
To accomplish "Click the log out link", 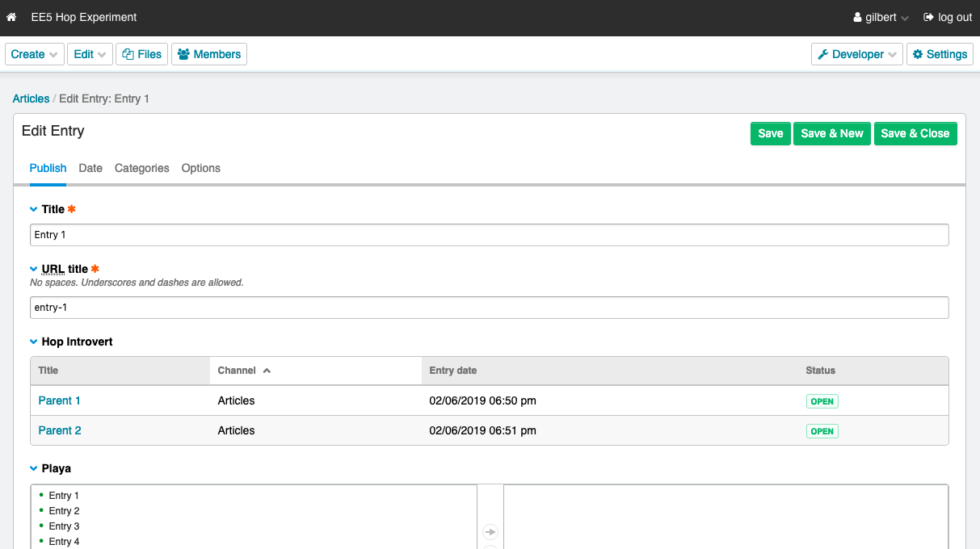I will (x=948, y=17).
